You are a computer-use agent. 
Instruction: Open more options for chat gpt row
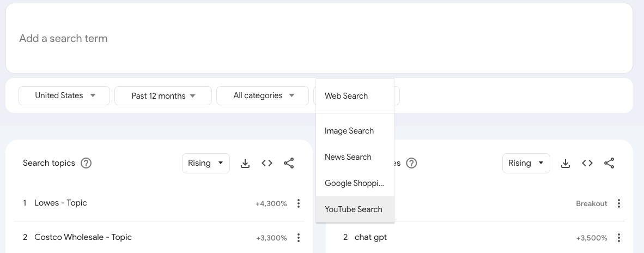[619, 238]
